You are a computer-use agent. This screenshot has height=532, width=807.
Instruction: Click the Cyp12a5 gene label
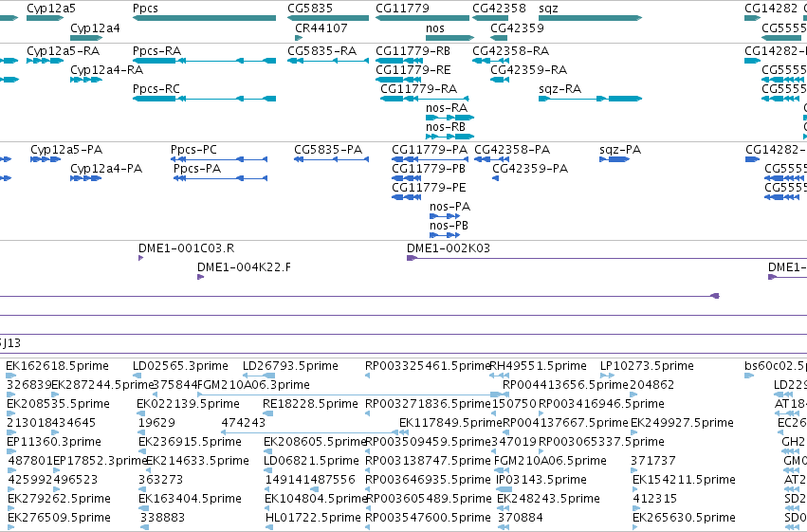point(51,9)
